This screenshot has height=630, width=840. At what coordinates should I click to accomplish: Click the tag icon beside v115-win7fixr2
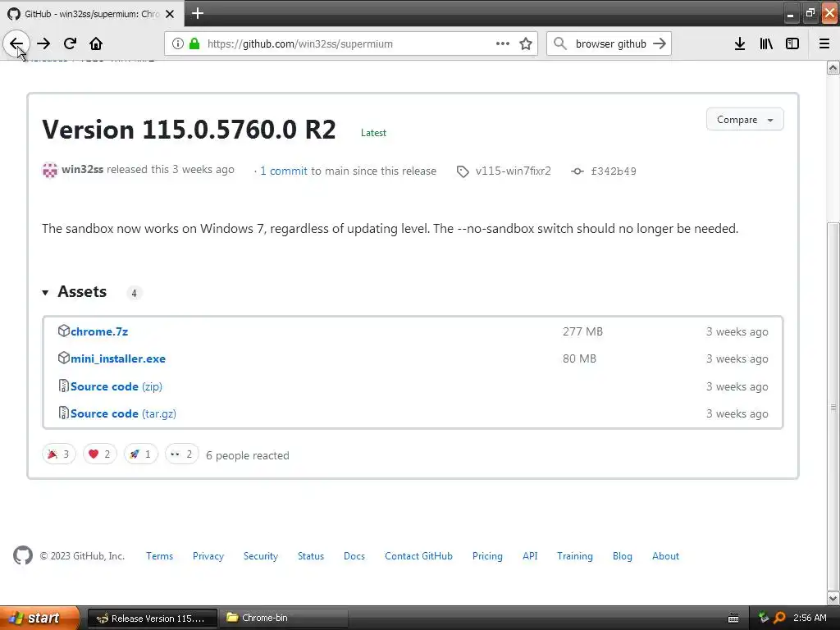(463, 171)
